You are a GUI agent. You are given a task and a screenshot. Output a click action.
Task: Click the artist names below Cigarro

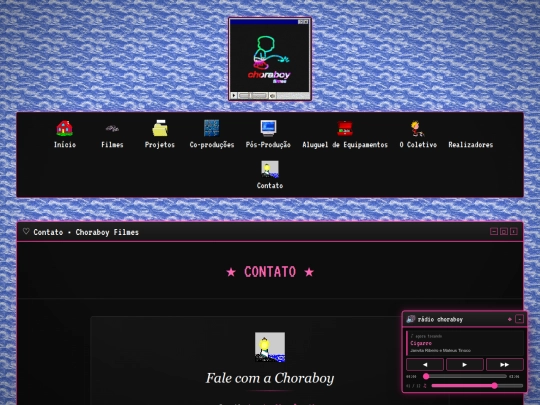(440, 350)
